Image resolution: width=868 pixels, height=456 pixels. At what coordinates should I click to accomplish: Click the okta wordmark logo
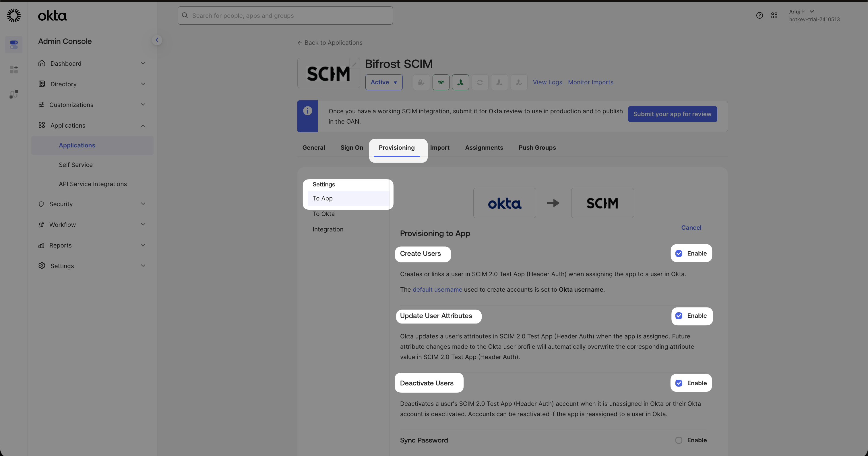pyautogui.click(x=52, y=15)
